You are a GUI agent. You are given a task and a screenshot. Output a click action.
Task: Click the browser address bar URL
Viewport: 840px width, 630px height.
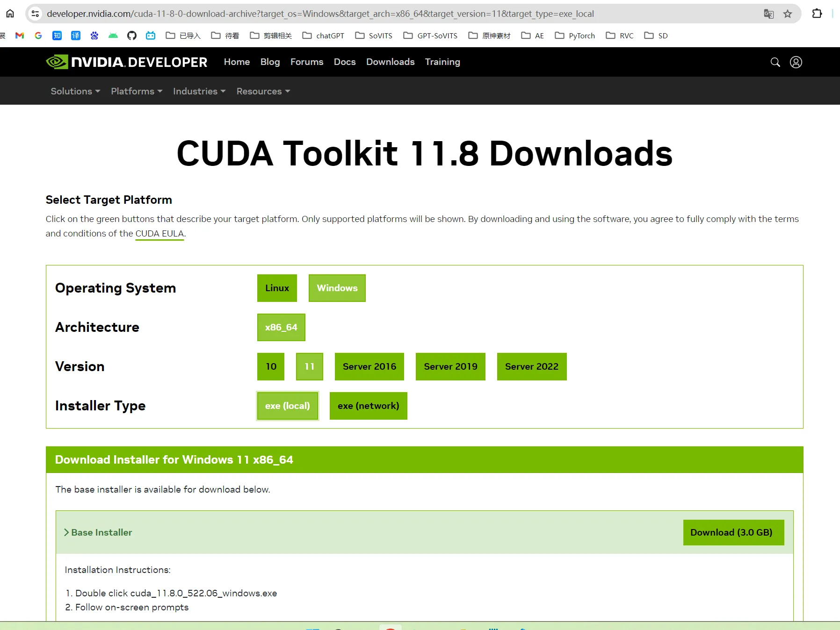[x=320, y=14]
